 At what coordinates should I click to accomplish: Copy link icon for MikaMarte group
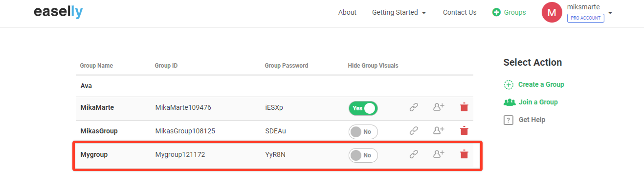point(414,107)
